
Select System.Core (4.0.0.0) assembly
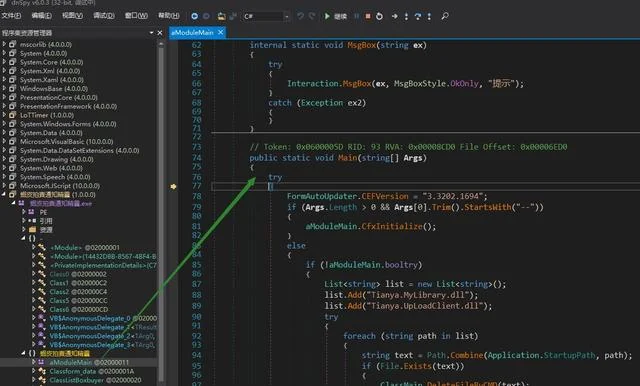51,62
